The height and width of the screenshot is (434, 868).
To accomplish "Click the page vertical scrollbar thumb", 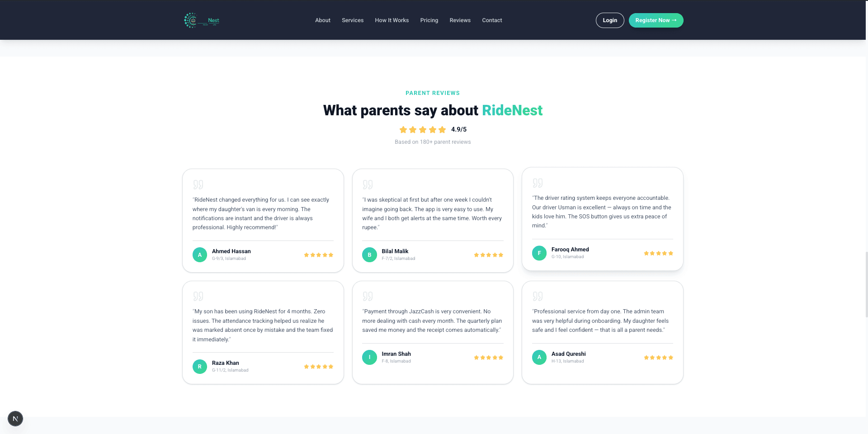I will click(x=866, y=284).
